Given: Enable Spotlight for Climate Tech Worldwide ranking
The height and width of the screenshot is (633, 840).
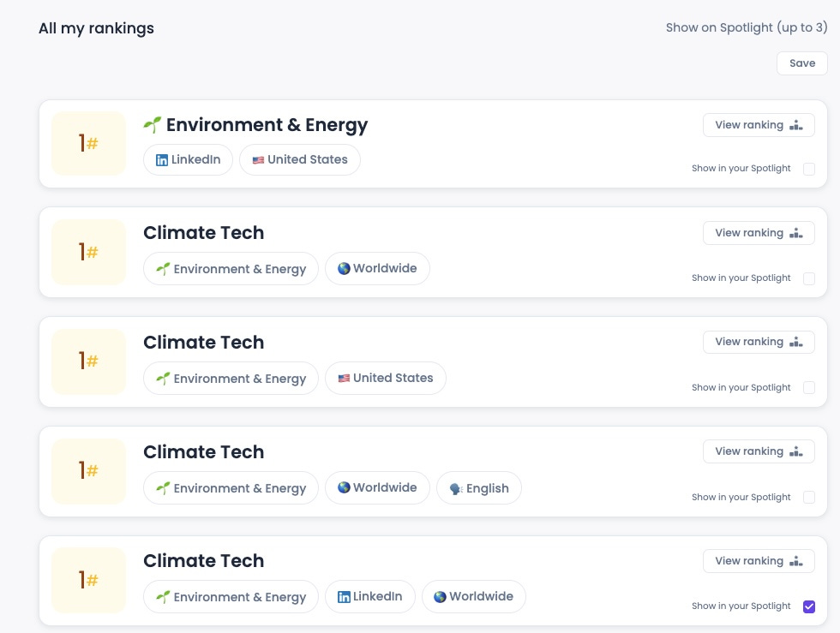Looking at the screenshot, I should 809,278.
